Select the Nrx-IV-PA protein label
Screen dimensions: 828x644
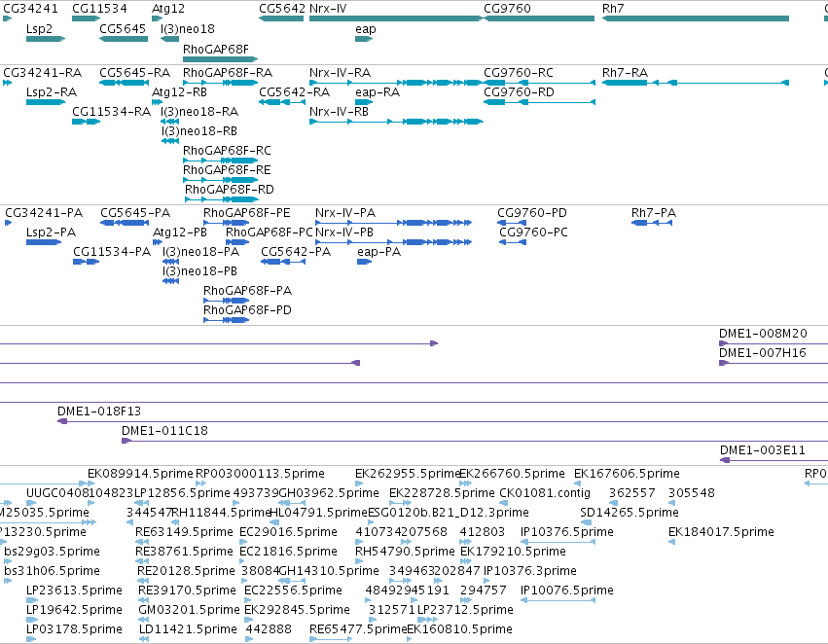[345, 213]
